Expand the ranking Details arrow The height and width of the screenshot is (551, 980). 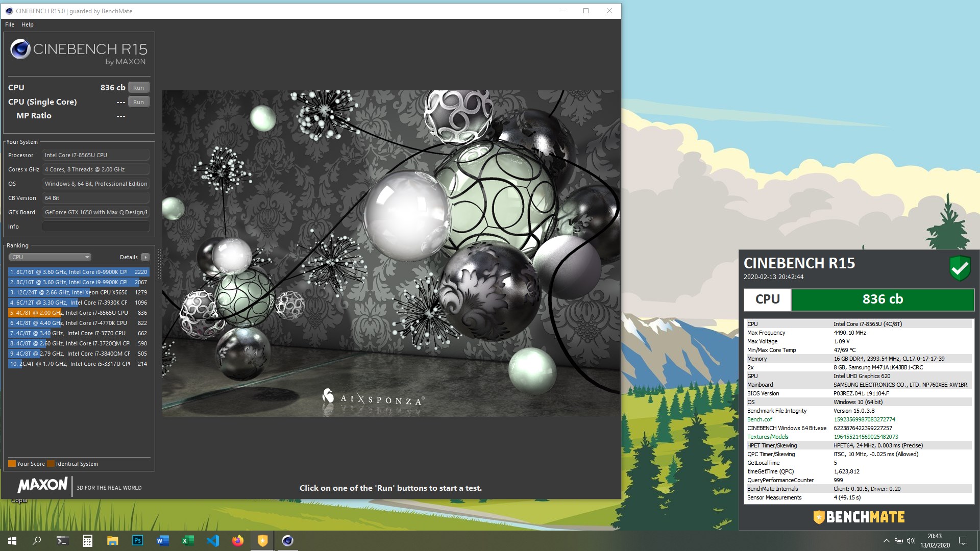click(145, 257)
